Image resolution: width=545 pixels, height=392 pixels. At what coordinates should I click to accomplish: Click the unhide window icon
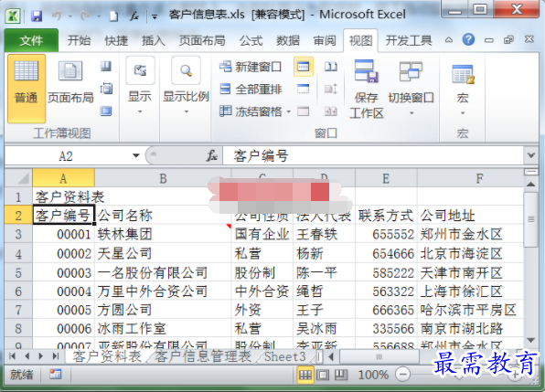(303, 111)
